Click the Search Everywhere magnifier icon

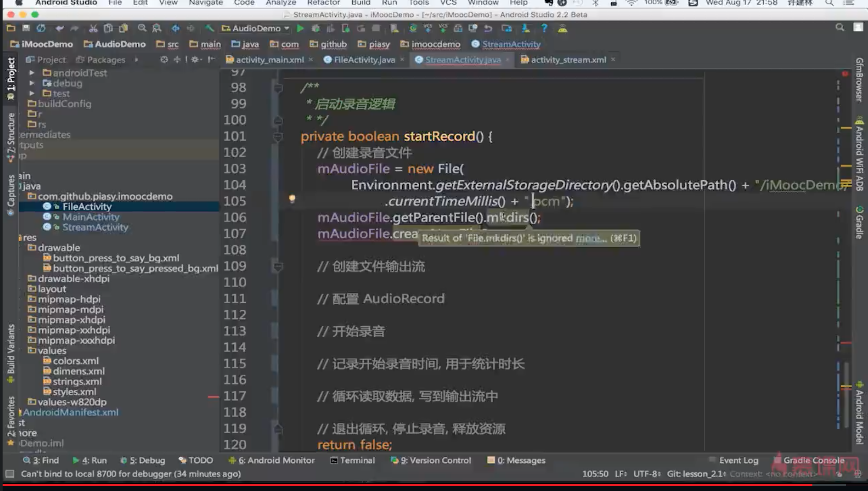tap(840, 28)
